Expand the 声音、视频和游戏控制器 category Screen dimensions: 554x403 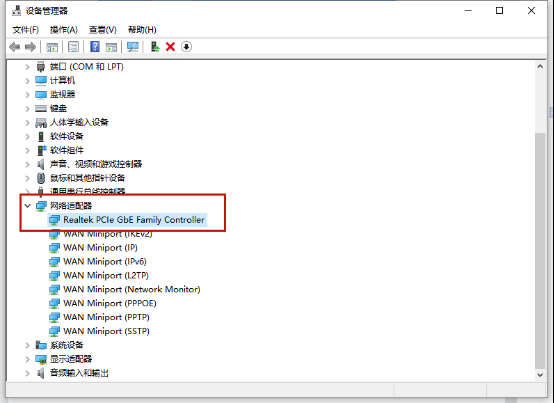(x=28, y=164)
